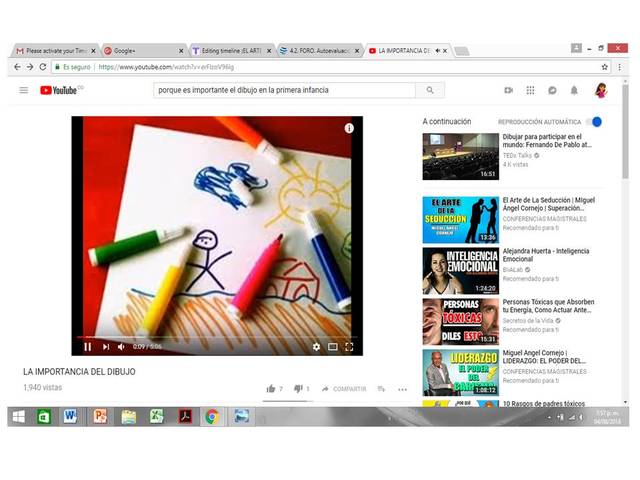
Task: Pause the playing video
Action: [x=87, y=347]
